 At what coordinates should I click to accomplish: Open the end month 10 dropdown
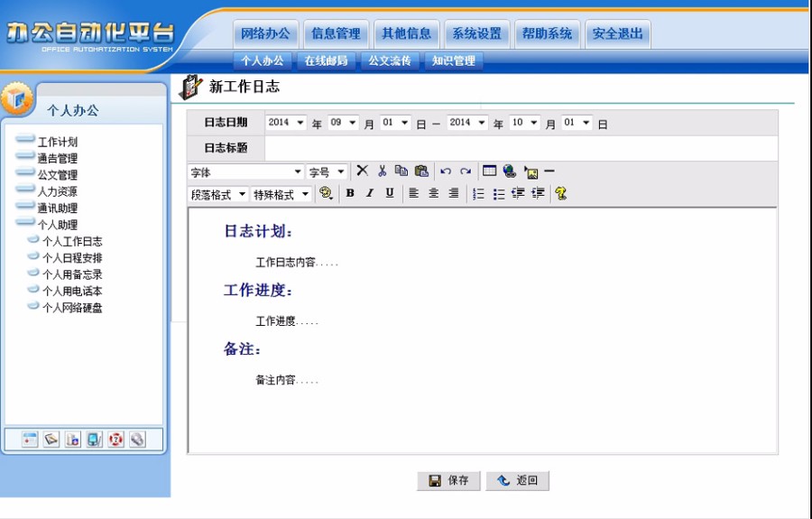pyautogui.click(x=524, y=122)
